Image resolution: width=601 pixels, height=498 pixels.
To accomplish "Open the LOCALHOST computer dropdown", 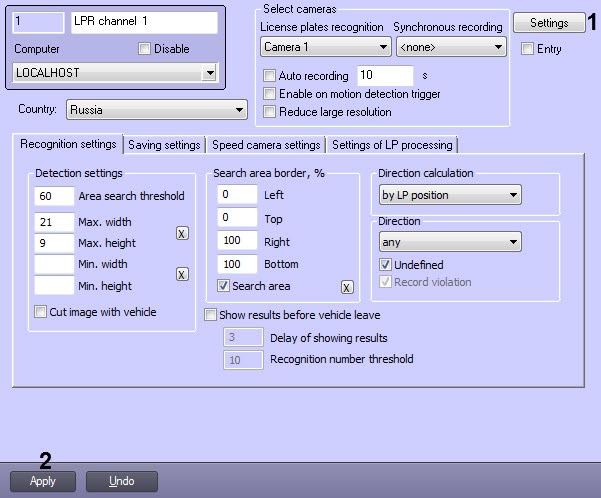I will pyautogui.click(x=115, y=73).
